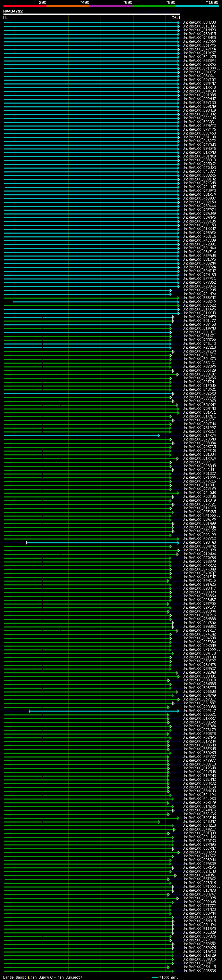Select alignment label UniRef100_A7NVT2
The height and width of the screenshot is (980, 222).
[199, 125]
